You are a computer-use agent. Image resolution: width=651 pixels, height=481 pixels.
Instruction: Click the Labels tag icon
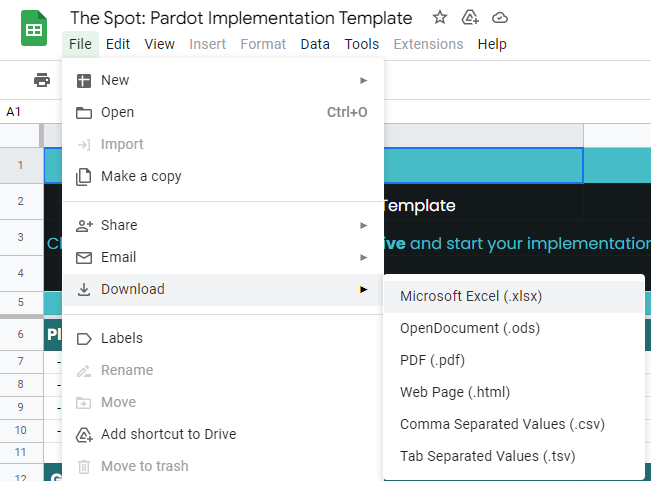pyautogui.click(x=84, y=338)
